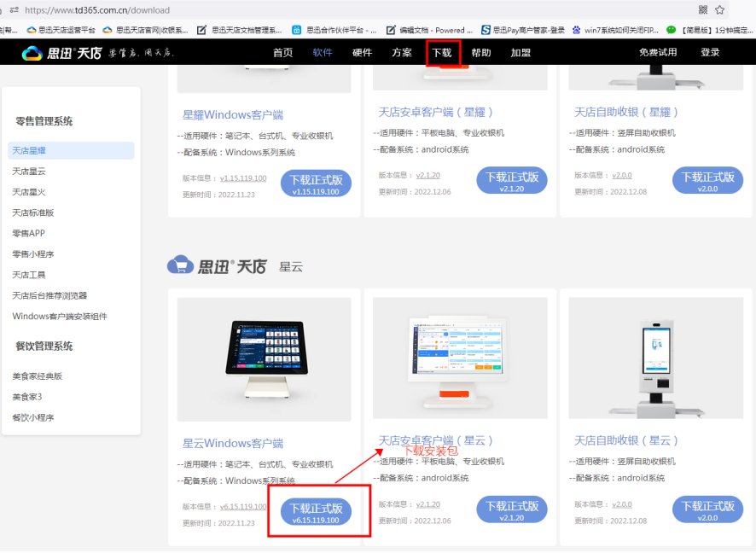Screen dimensions: 756x553
Task: Download 天店自助收银（星耀）with the 下载正式版 button
Action: click(707, 181)
